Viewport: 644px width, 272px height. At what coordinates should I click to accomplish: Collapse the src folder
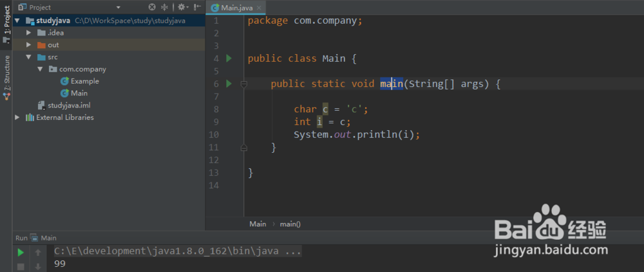tap(28, 57)
